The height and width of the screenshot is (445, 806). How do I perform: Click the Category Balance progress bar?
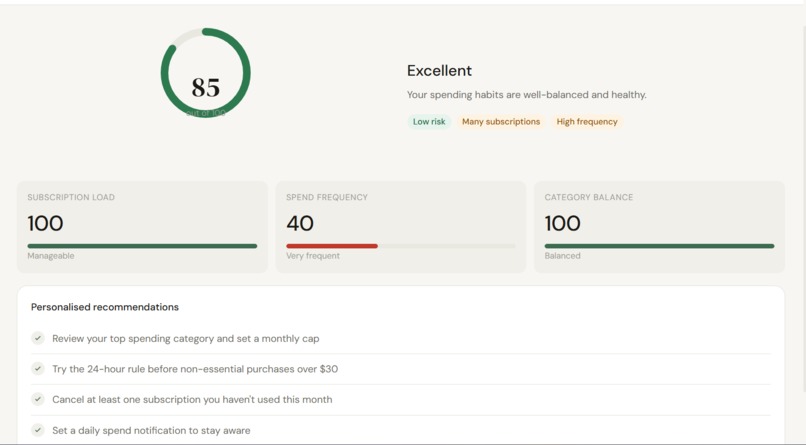[x=660, y=246]
